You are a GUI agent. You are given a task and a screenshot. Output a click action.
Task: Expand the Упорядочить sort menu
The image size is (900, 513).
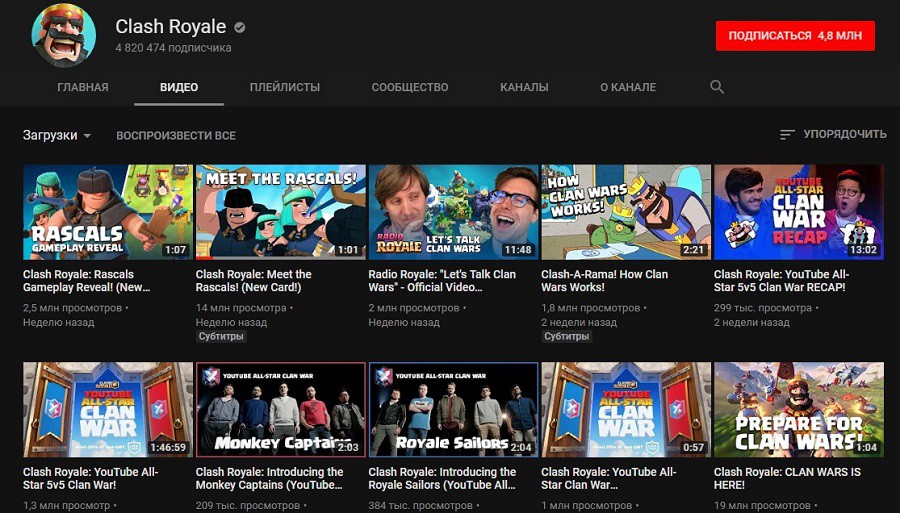point(833,134)
